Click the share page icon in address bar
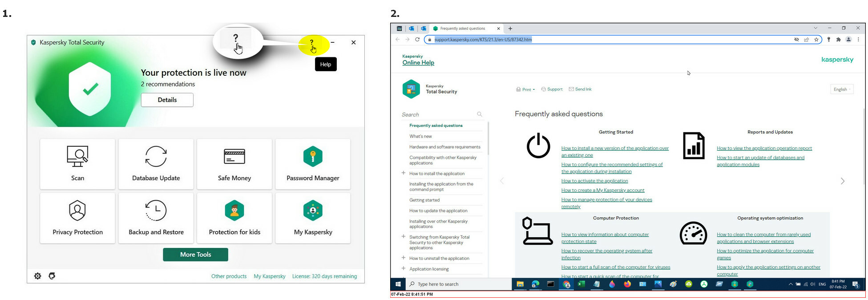This screenshot has width=868, height=300. 806,40
